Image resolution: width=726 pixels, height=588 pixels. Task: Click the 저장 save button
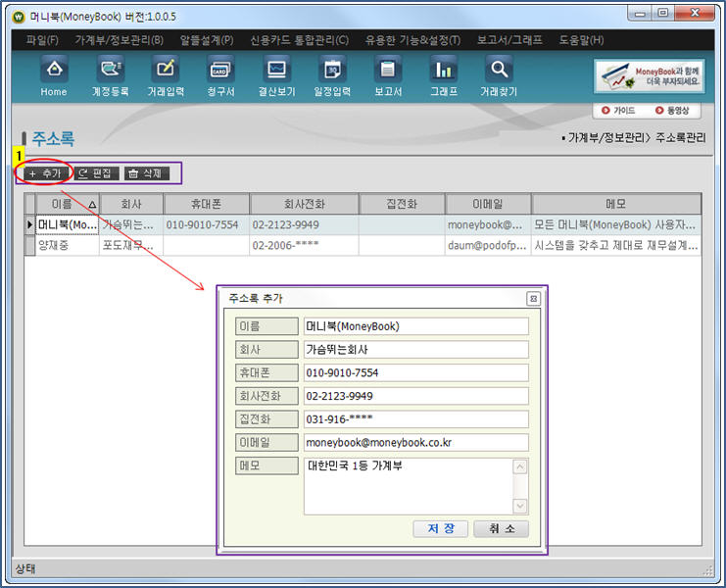(440, 529)
